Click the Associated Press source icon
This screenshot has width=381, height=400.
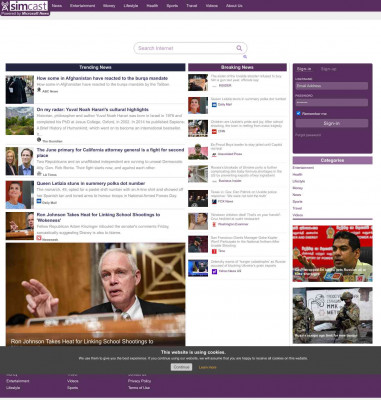click(x=214, y=154)
